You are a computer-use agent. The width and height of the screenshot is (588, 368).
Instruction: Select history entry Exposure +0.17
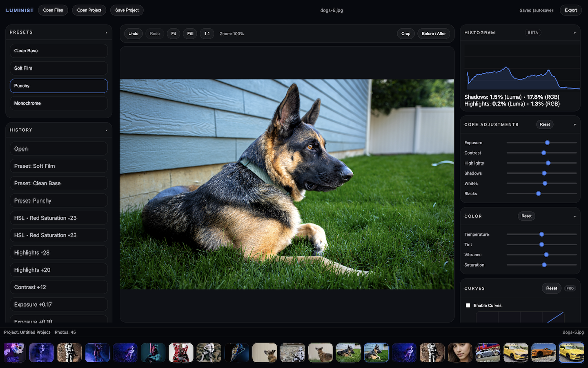pyautogui.click(x=59, y=305)
